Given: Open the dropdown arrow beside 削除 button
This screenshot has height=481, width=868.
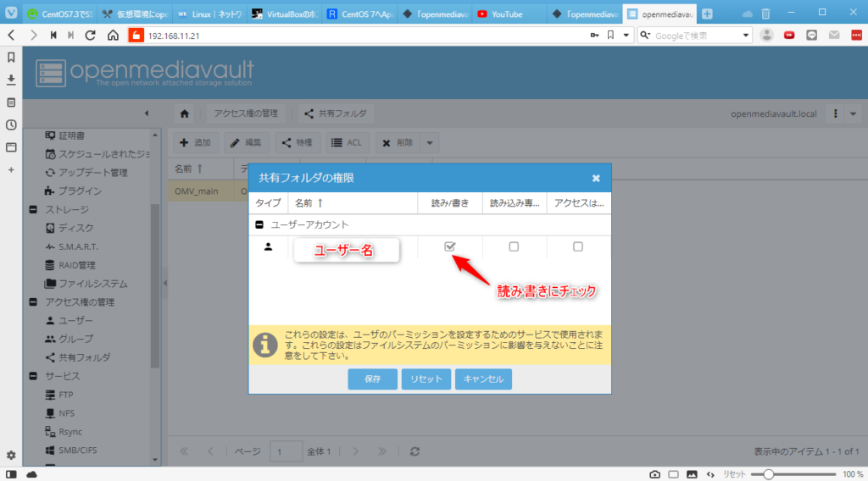Looking at the screenshot, I should point(430,143).
